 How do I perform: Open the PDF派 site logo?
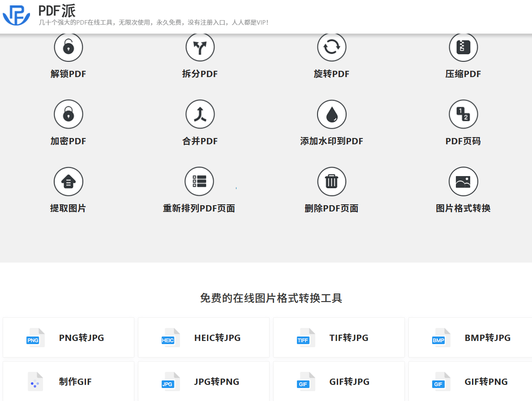[16, 16]
